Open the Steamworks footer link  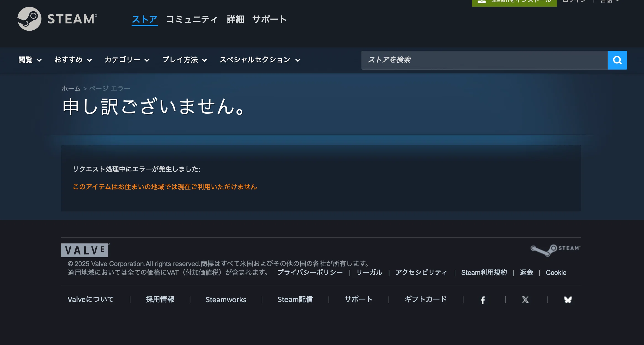[x=226, y=299]
